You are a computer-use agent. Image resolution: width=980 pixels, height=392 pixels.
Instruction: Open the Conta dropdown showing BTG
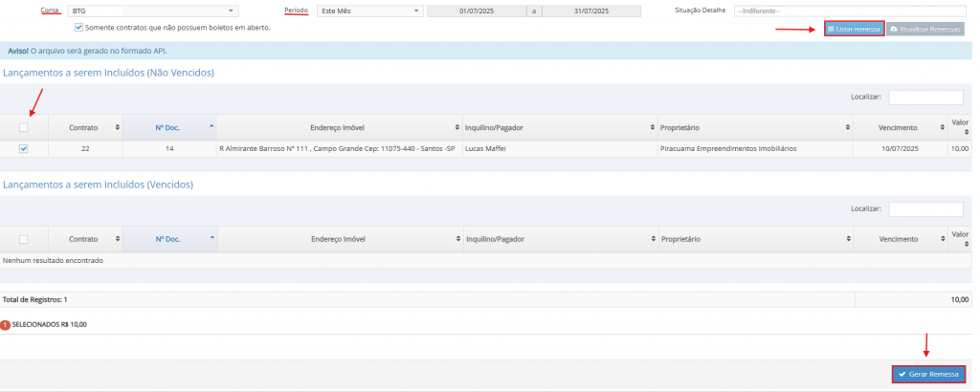tap(152, 11)
